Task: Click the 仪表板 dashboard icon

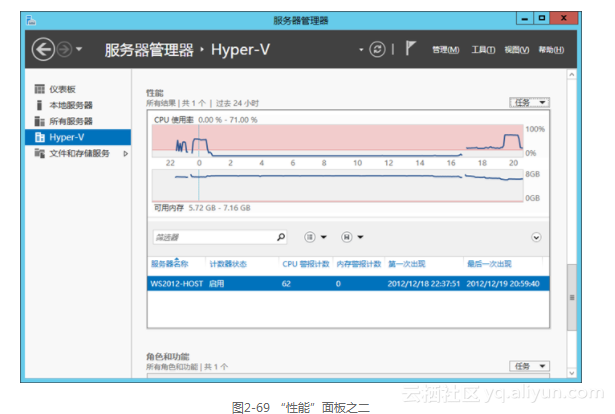Action: [40, 89]
